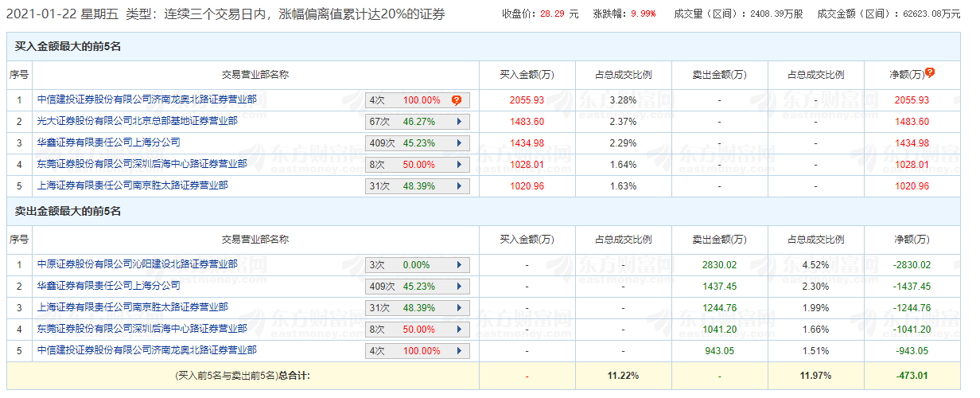Click the net value -2830.02
Image resolution: width=980 pixels, height=398 pixels.
[x=912, y=265]
